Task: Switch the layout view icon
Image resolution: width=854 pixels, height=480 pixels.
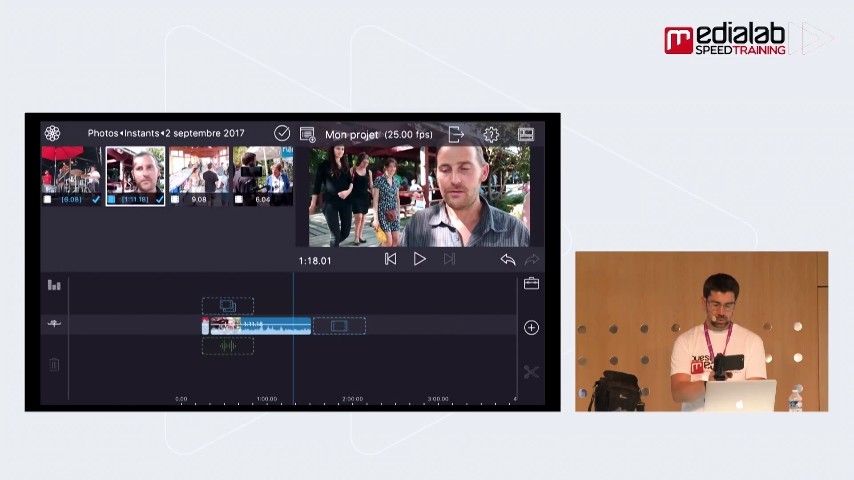Action: 526,134
